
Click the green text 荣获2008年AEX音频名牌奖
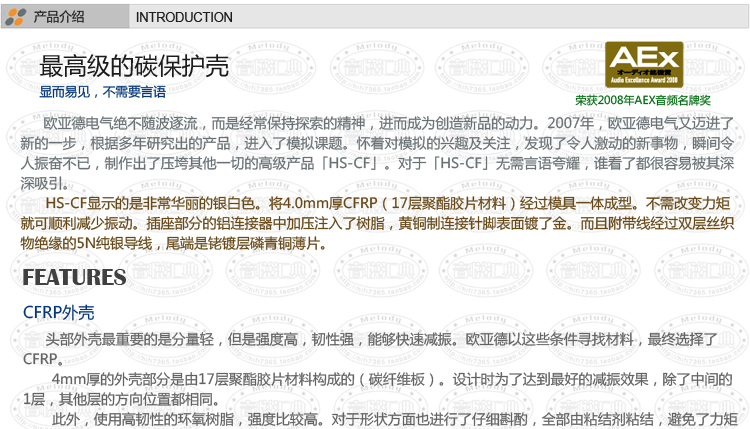pos(643,100)
